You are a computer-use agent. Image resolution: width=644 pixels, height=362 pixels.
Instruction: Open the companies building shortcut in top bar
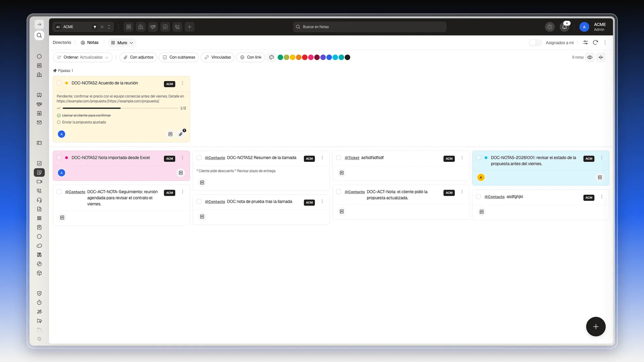coord(141,27)
